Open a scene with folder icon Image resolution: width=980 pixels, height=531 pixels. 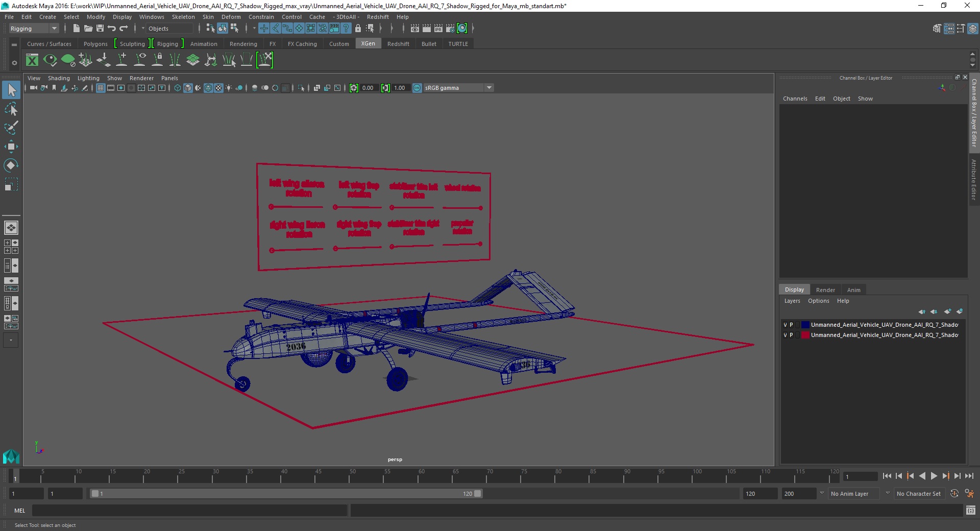click(x=88, y=29)
